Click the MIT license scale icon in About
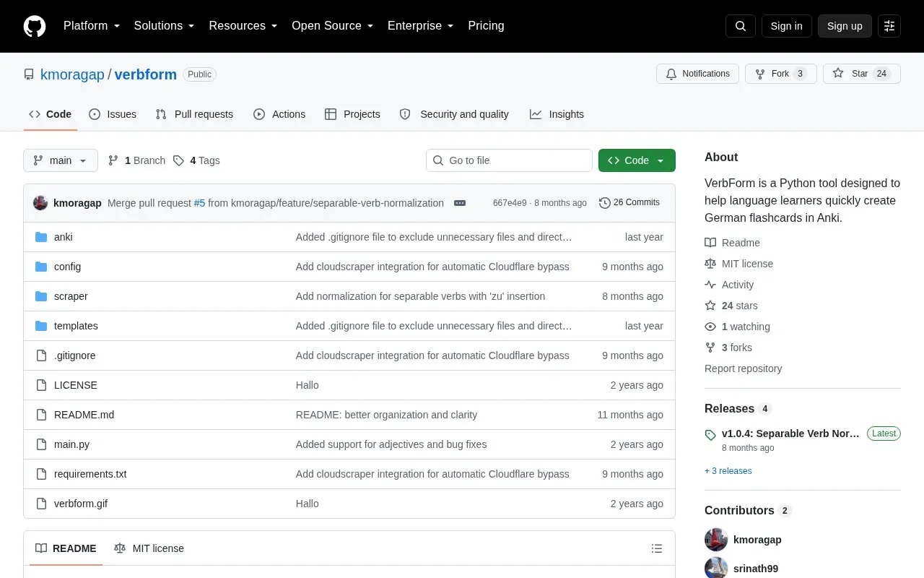Image resolution: width=924 pixels, height=578 pixels. point(710,264)
